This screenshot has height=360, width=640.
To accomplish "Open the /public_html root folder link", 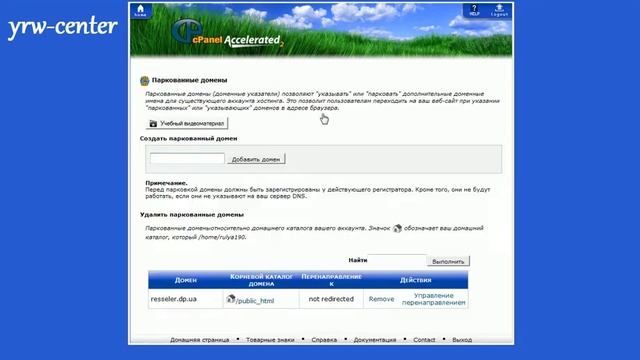I will pos(255,301).
